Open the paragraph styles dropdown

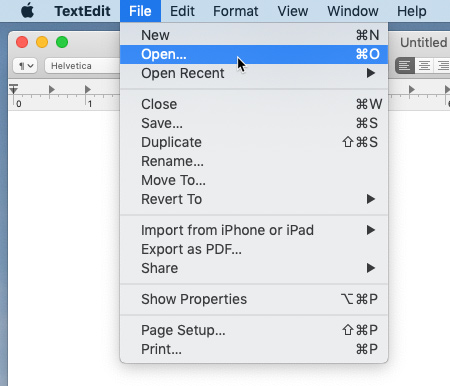25,66
